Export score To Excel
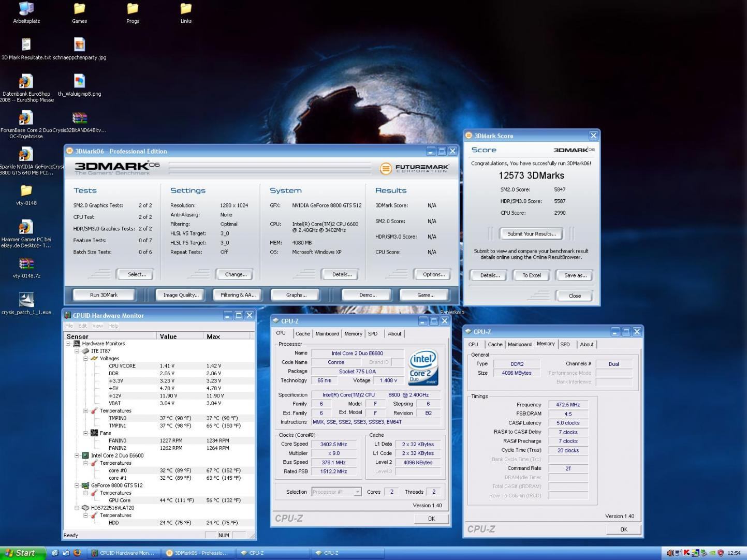 pyautogui.click(x=531, y=275)
